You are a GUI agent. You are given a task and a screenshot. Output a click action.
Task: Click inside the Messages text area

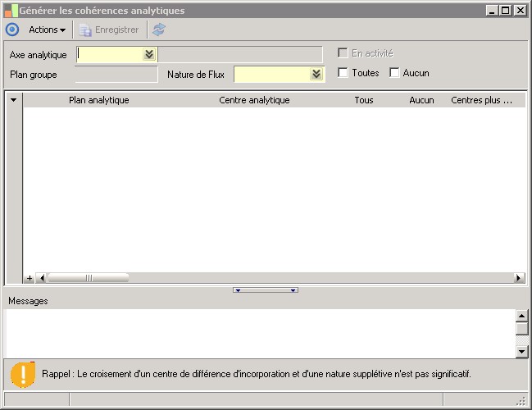[x=261, y=333]
